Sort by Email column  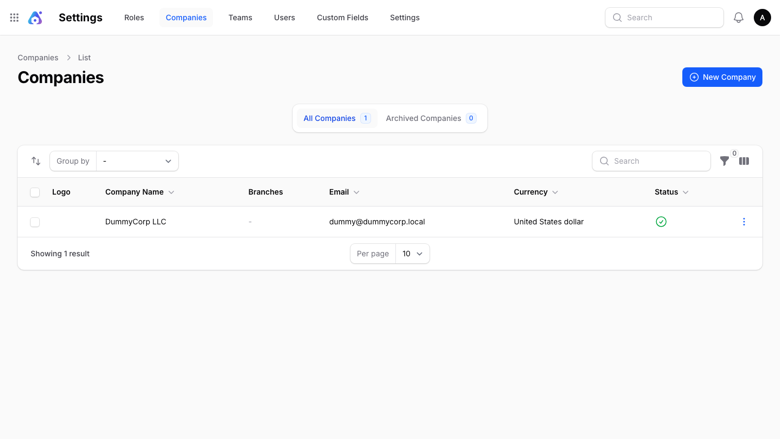[x=344, y=192]
